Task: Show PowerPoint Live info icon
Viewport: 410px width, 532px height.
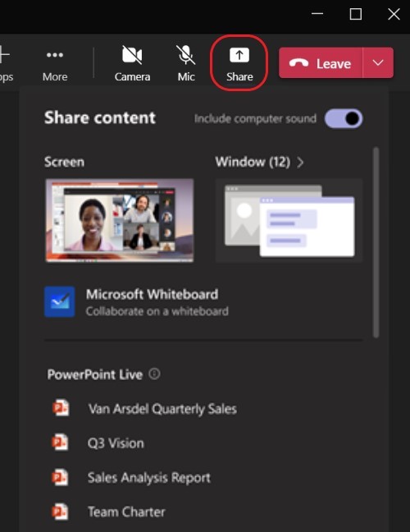Action: click(x=154, y=374)
